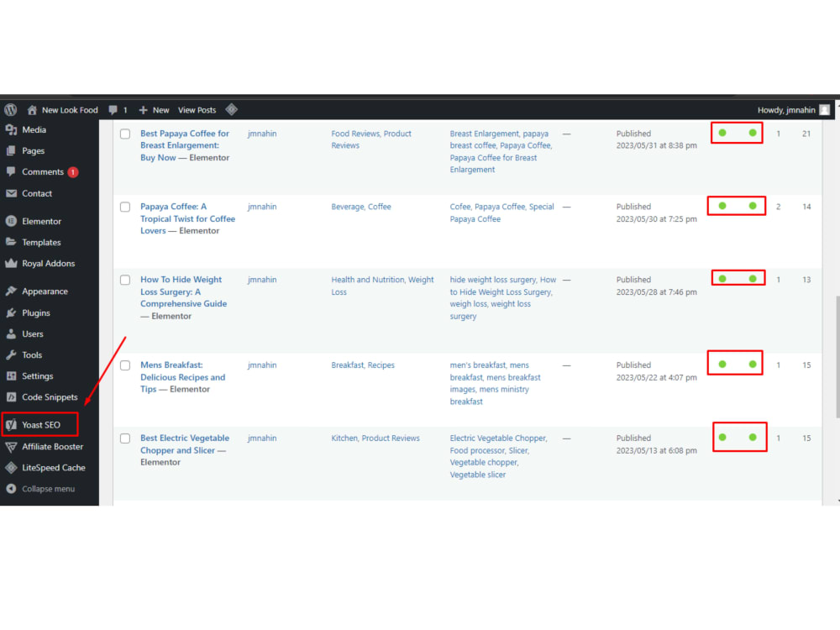The width and height of the screenshot is (840, 630).
Task: Click the red Comments count badge
Action: coord(73,172)
